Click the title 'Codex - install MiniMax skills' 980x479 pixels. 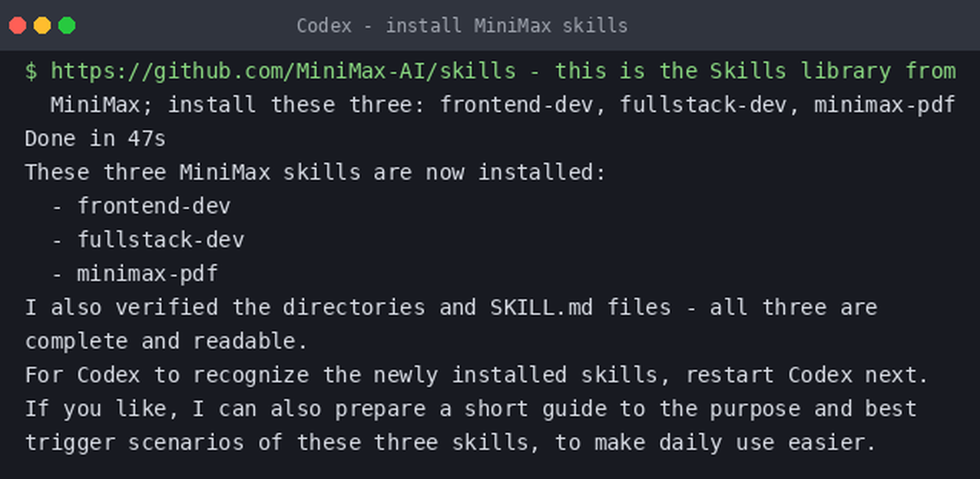tap(462, 25)
